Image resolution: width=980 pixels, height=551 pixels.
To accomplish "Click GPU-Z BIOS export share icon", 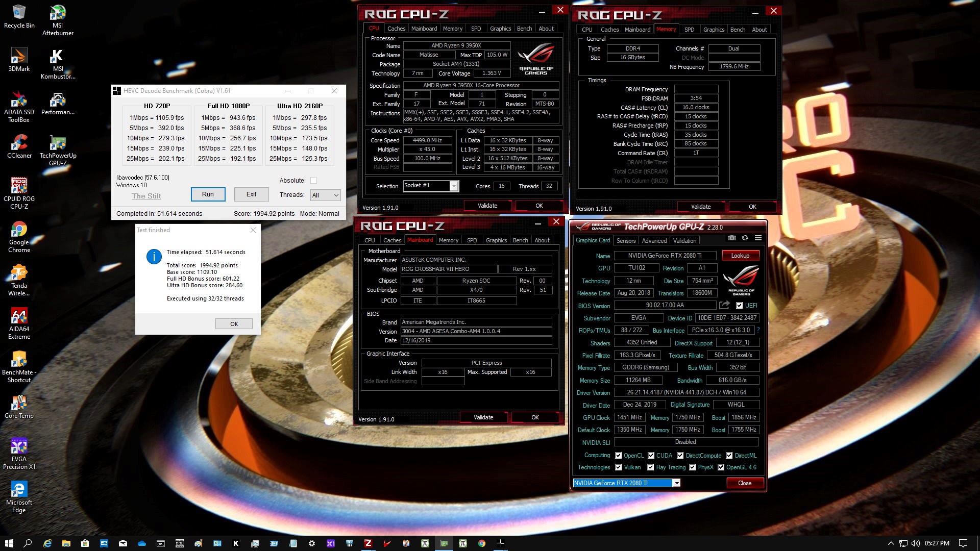I will point(724,305).
